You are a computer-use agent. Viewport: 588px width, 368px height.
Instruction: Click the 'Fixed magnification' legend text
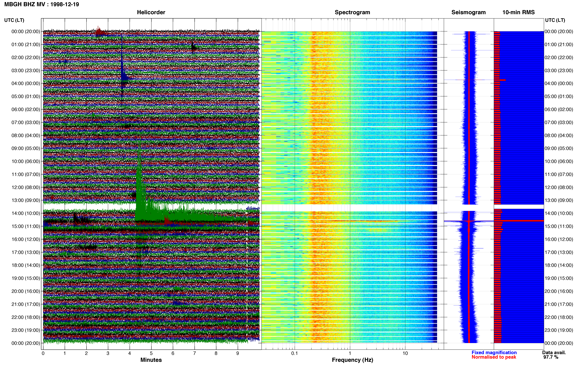click(494, 352)
